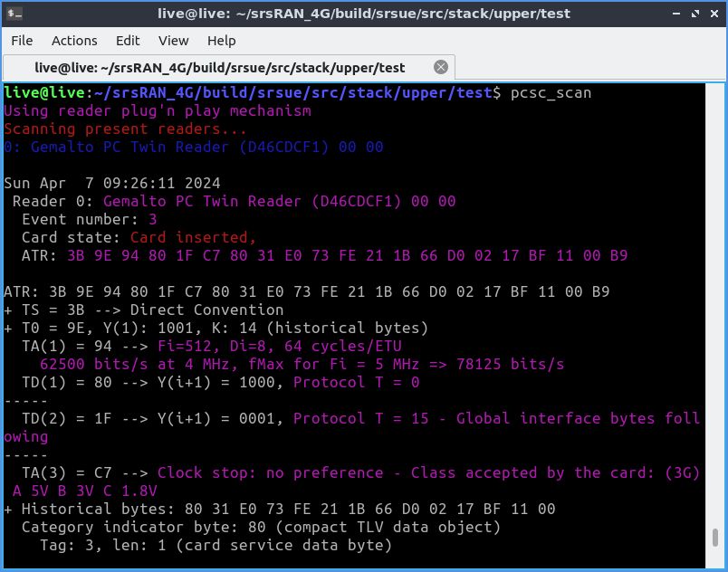Click 'Using reader plug'n play mechanism' line
This screenshot has height=572, width=728.
click(158, 111)
